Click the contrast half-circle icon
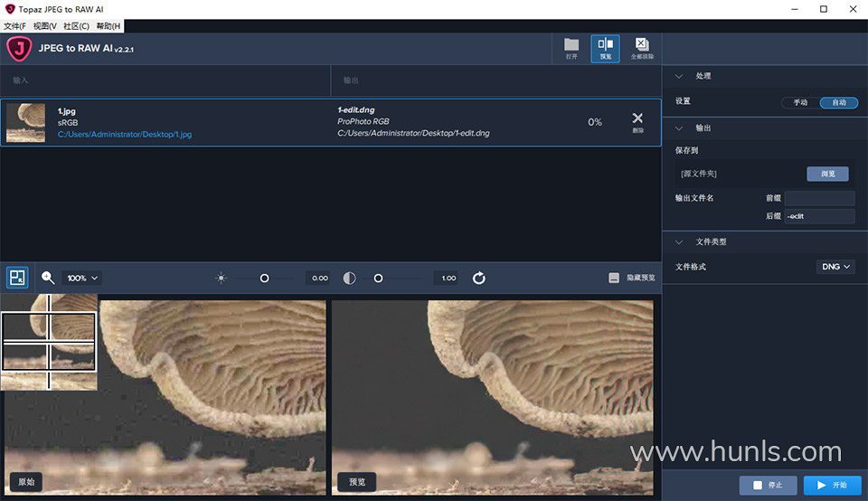The height and width of the screenshot is (501, 868). [x=350, y=279]
